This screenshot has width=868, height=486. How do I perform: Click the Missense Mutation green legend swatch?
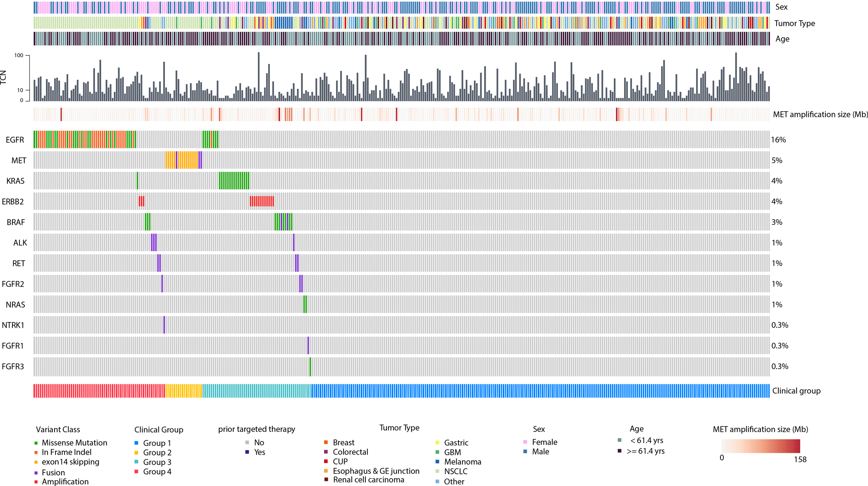coord(36,443)
